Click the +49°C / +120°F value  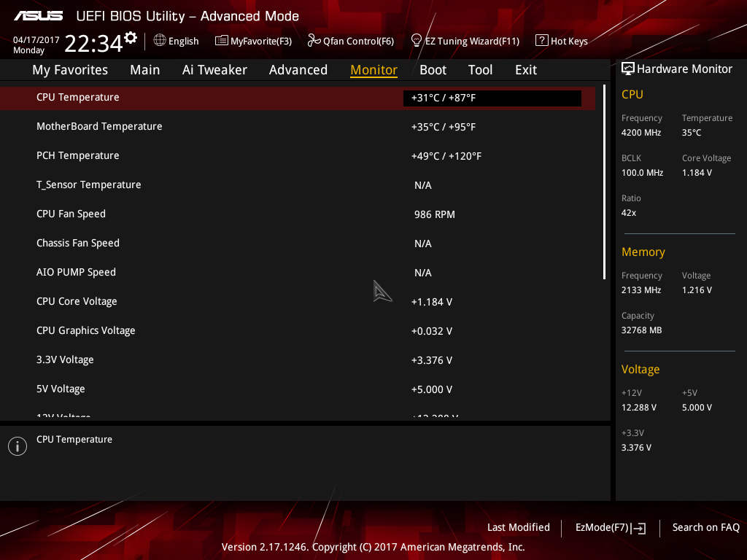(x=446, y=156)
